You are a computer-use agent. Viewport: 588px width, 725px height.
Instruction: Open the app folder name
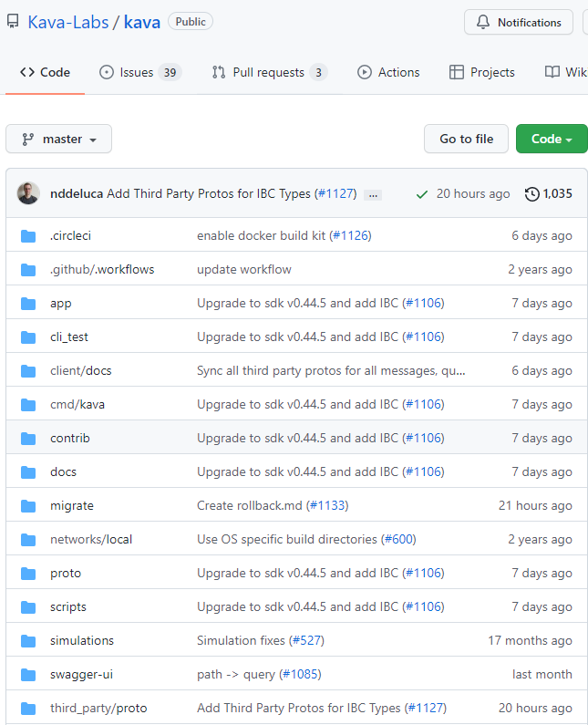60,304
